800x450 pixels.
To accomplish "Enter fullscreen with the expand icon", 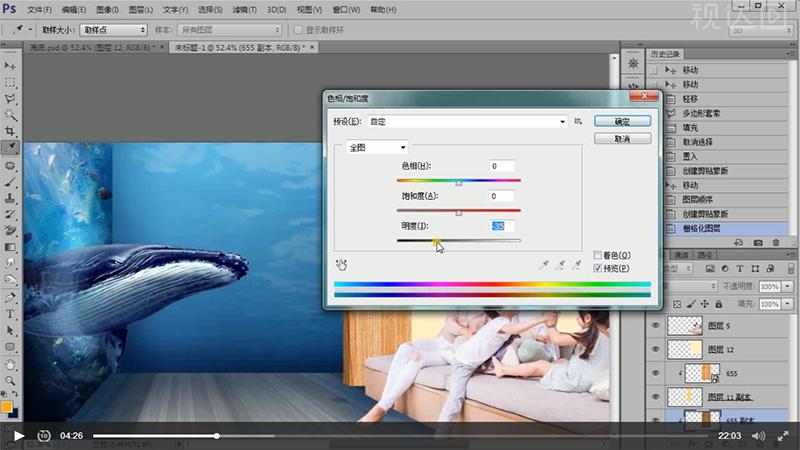I will 783,436.
